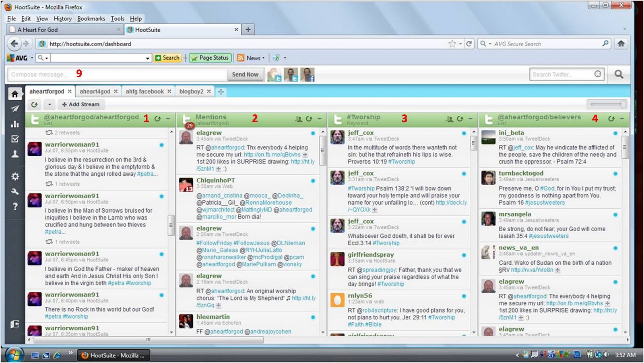Open options menu for @aheartforgod/aheartforgod stream
Viewport: 644px width, 363px height.
click(168, 119)
